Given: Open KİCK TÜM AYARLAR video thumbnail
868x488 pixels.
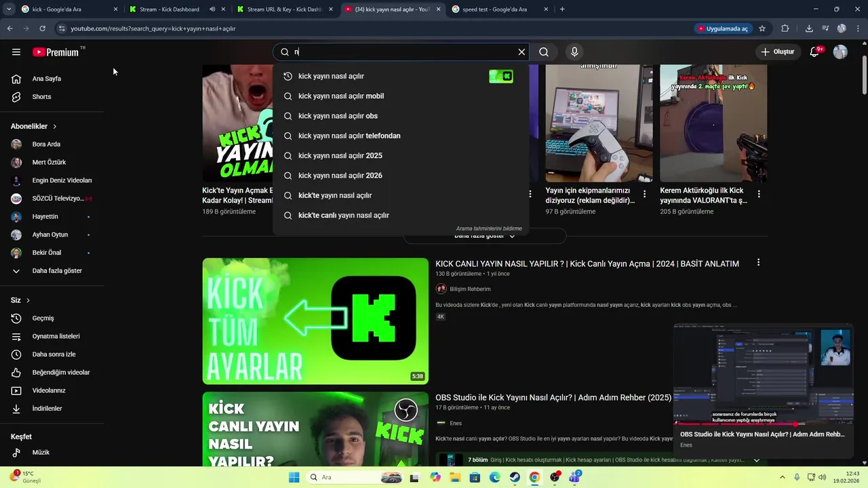Looking at the screenshot, I should [x=315, y=321].
